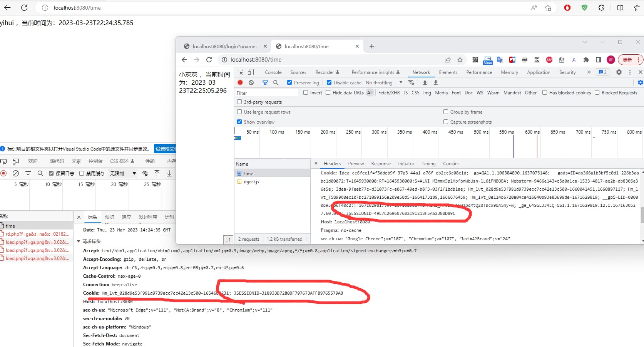Click the inspect element picker icon
Image resolution: width=644 pixels, height=347 pixels.
tap(241, 72)
